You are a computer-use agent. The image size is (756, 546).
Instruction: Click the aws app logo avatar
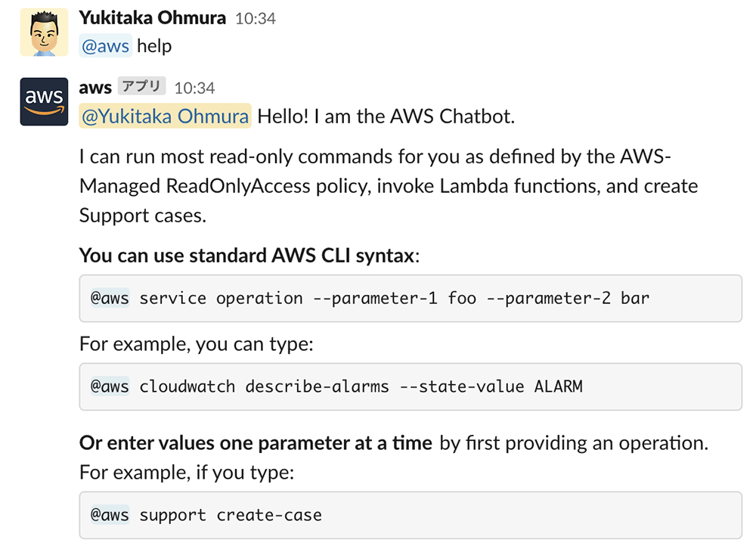[44, 101]
